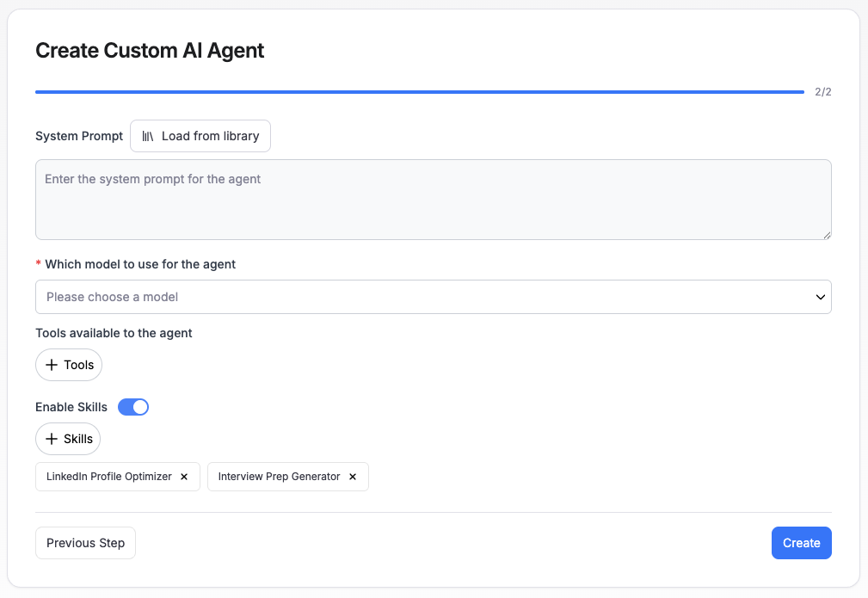Click the 2/2 step indicator
The height and width of the screenshot is (598, 868).
tap(822, 91)
